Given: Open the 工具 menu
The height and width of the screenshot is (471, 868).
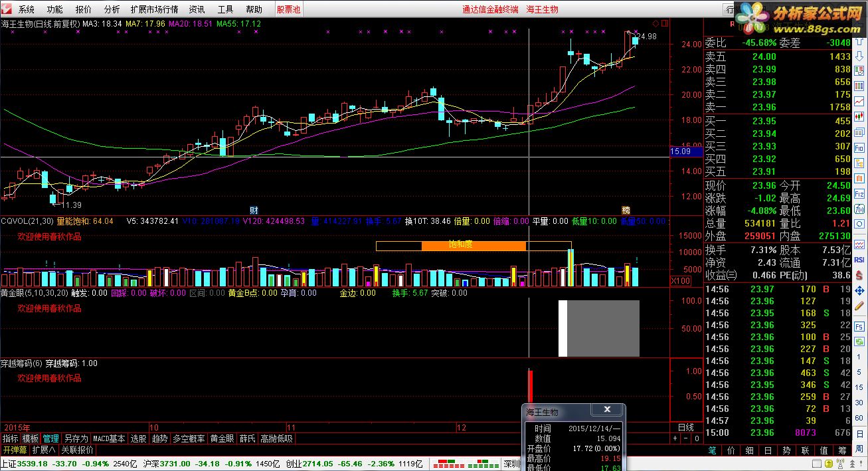Looking at the screenshot, I should pyautogui.click(x=226, y=9).
